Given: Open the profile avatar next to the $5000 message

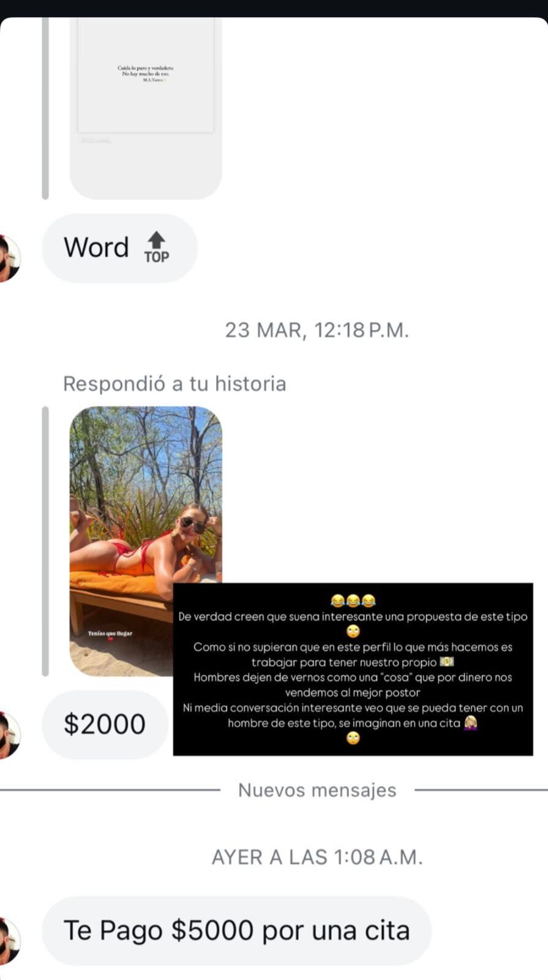Looking at the screenshot, I should click(x=9, y=941).
